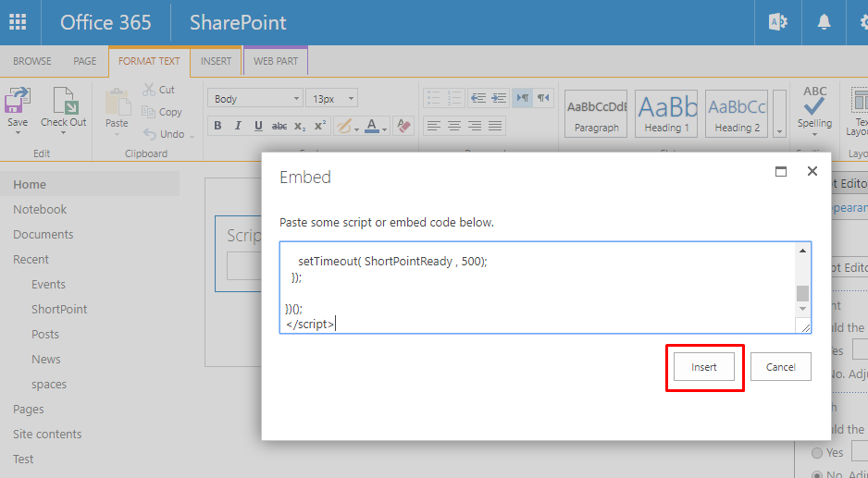Set left-to-right text direction

pyautogui.click(x=523, y=99)
